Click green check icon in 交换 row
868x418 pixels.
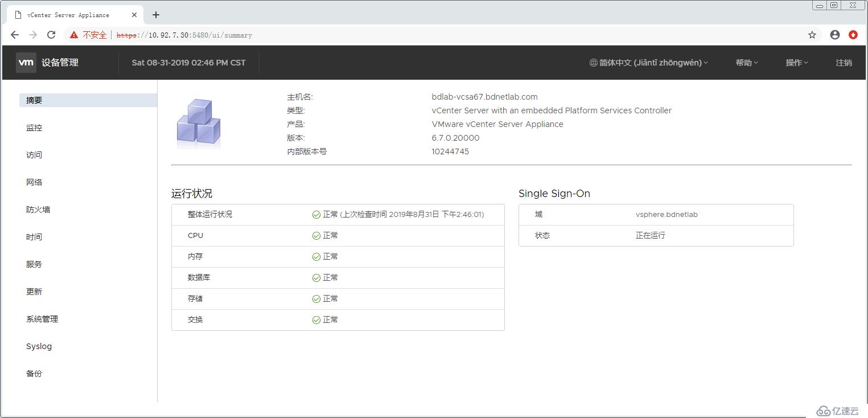point(316,320)
